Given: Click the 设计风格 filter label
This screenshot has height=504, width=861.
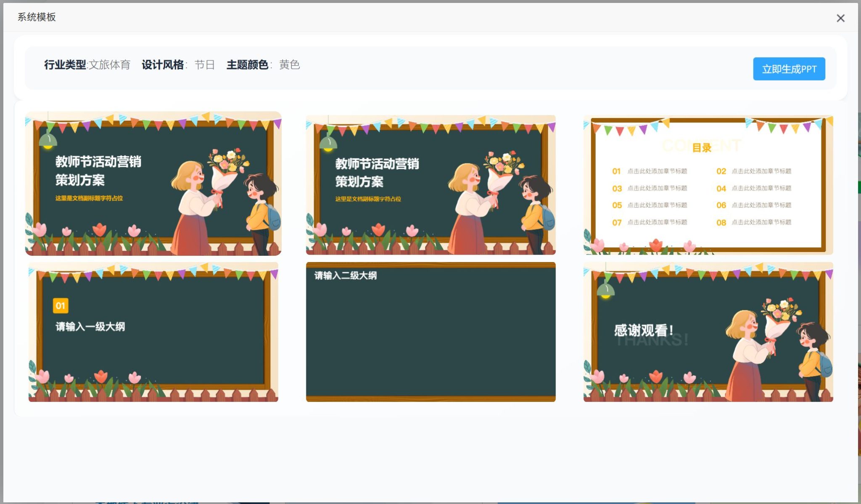Looking at the screenshot, I should [x=164, y=64].
